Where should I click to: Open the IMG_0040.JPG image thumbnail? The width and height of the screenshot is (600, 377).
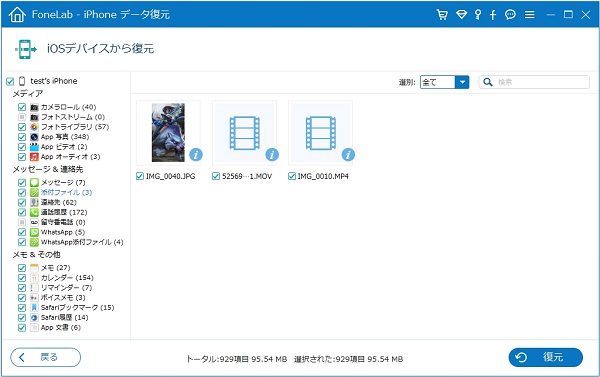168,132
